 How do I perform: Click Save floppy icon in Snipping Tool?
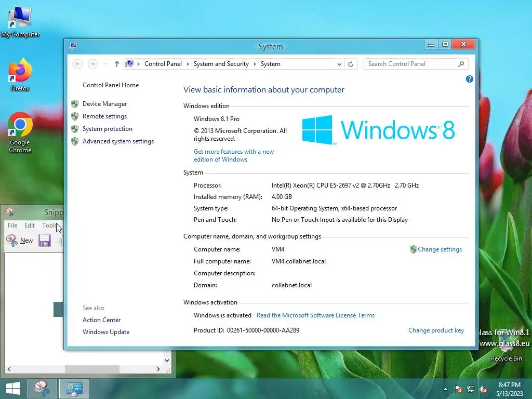45,241
